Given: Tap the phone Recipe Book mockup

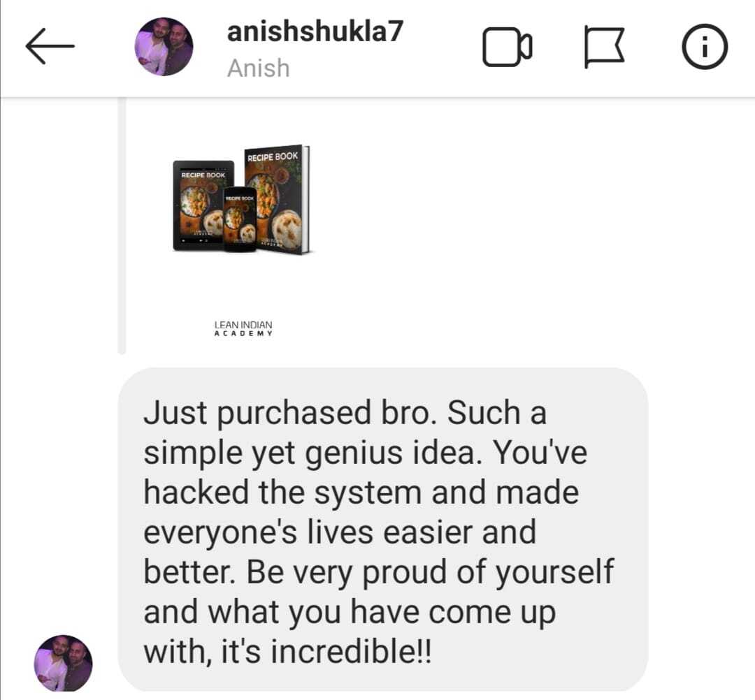Looking at the screenshot, I should [x=239, y=219].
